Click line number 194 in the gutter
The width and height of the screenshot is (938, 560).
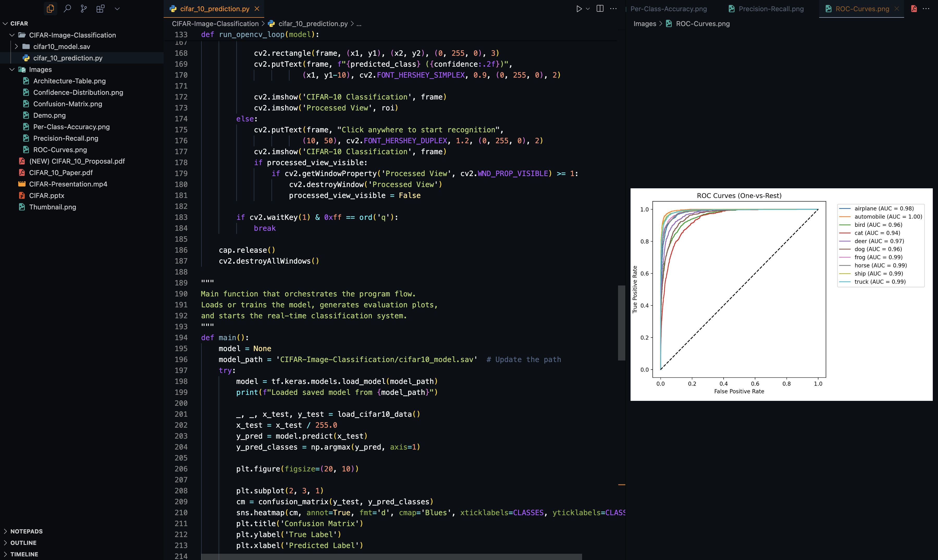coord(181,337)
